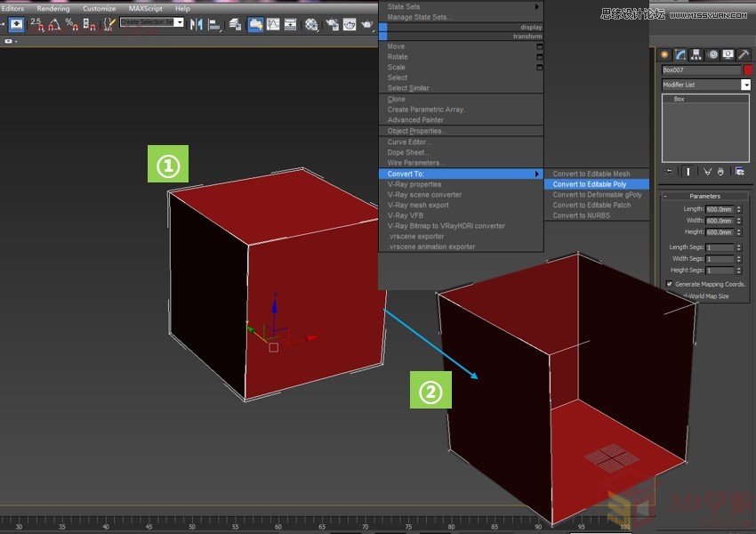Open Edit Named Selection Sets tool
756x534 pixels.
click(x=109, y=24)
